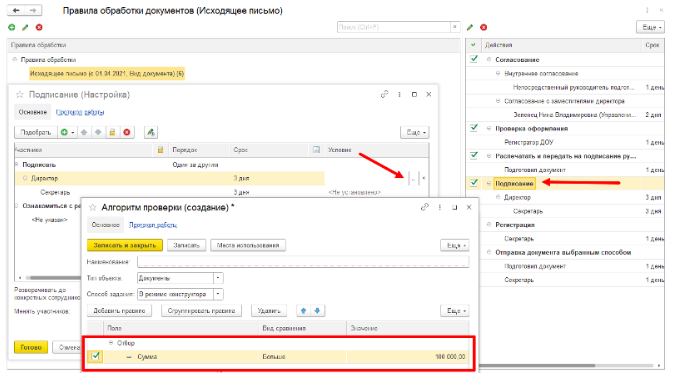Click Добавить правило button
Screen dimensions: 673x376
point(119,311)
